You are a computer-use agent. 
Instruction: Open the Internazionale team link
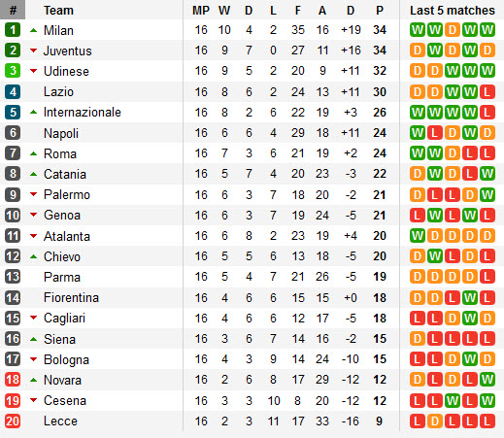[83, 113]
